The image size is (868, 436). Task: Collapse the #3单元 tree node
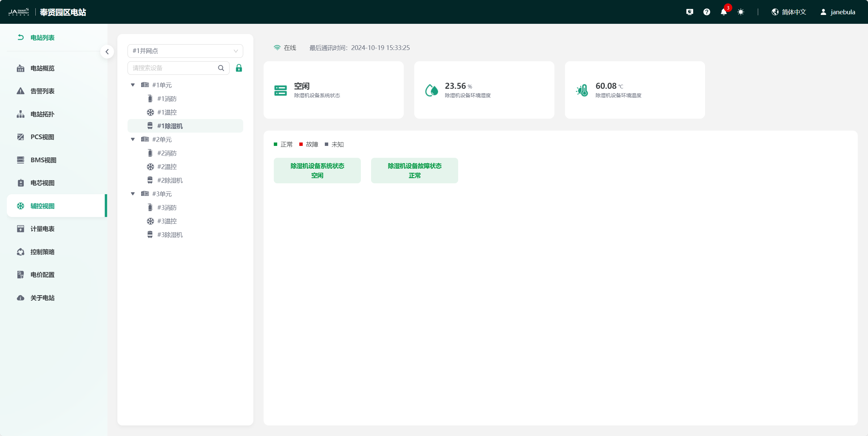pos(133,194)
